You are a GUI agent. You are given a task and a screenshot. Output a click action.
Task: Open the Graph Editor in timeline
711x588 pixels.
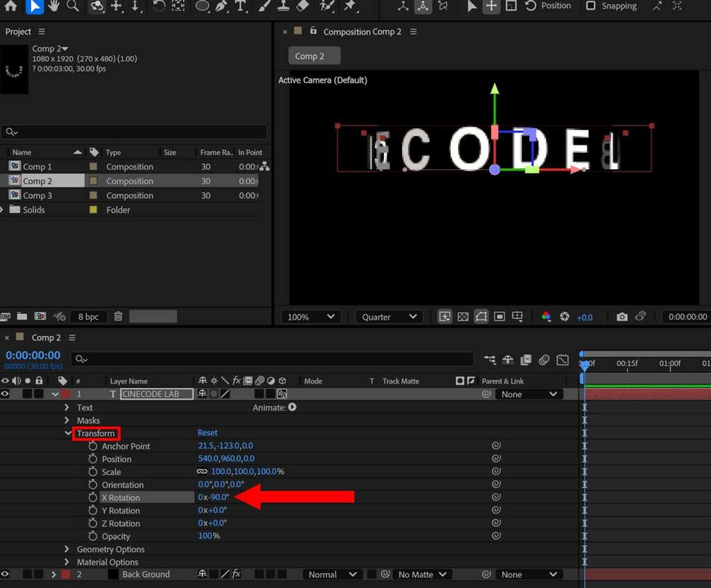[x=562, y=360]
